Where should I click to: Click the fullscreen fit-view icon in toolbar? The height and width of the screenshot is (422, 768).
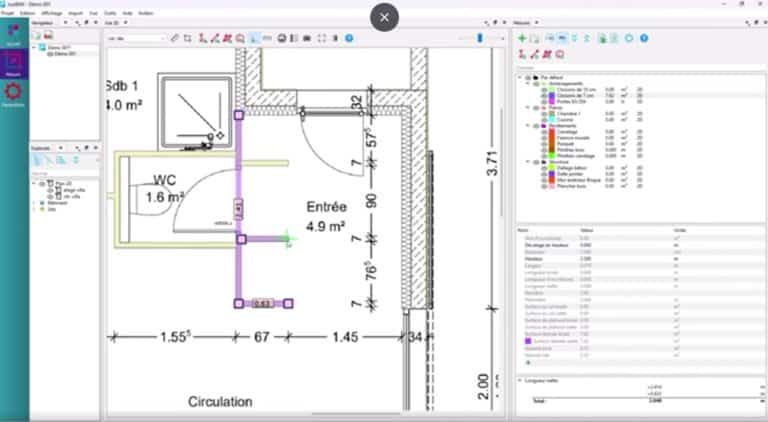[x=321, y=38]
